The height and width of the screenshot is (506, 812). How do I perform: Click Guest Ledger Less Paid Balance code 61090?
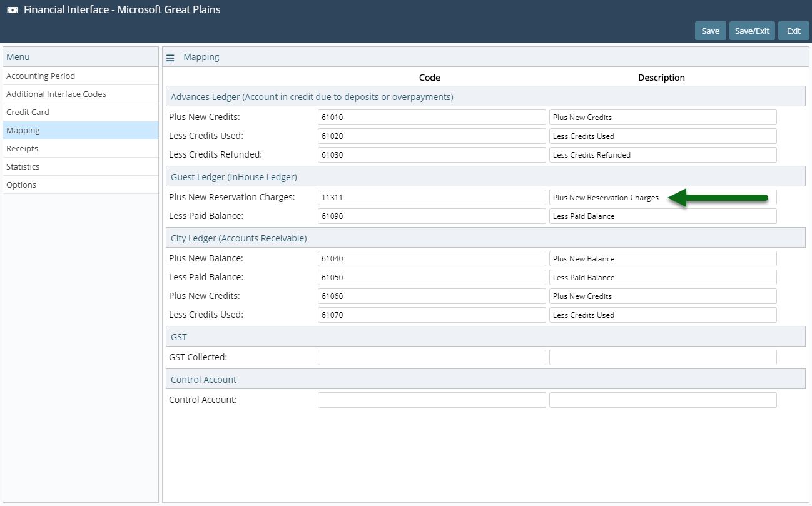tap(432, 216)
